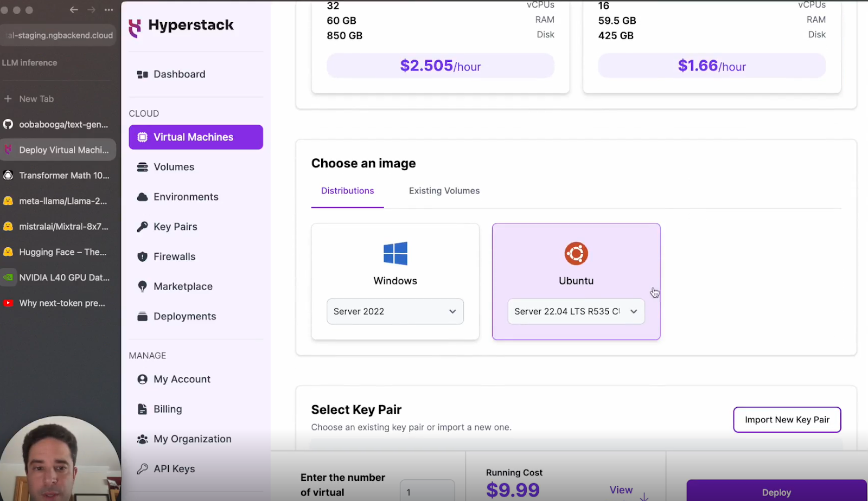Click GitHub favicon of oobabooga tab
868x501 pixels.
(x=8, y=124)
